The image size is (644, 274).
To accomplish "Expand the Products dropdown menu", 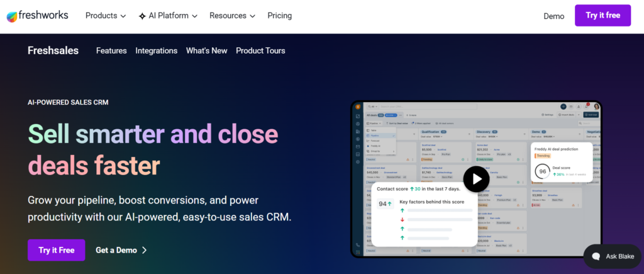I will point(106,16).
